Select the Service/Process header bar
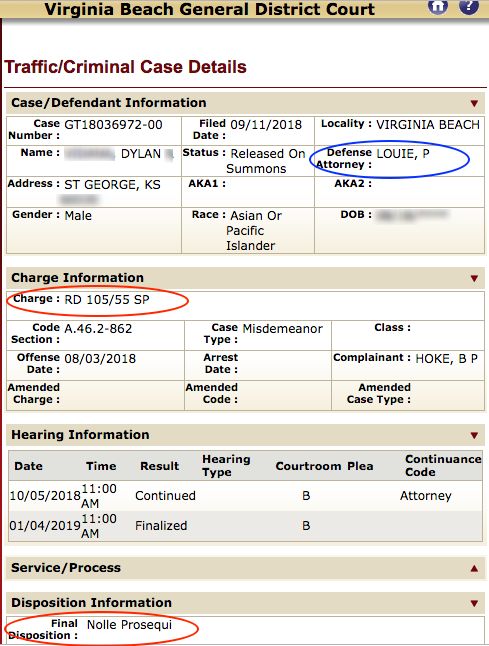 point(246,568)
